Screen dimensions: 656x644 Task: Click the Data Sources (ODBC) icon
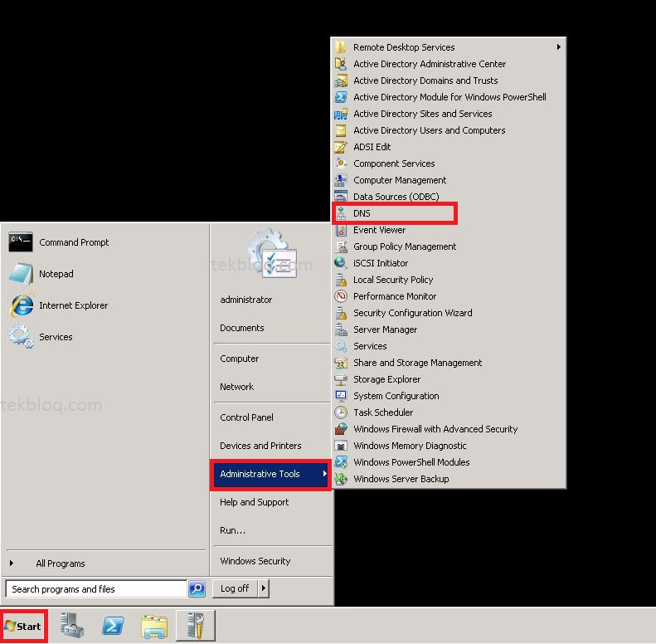coord(341,197)
